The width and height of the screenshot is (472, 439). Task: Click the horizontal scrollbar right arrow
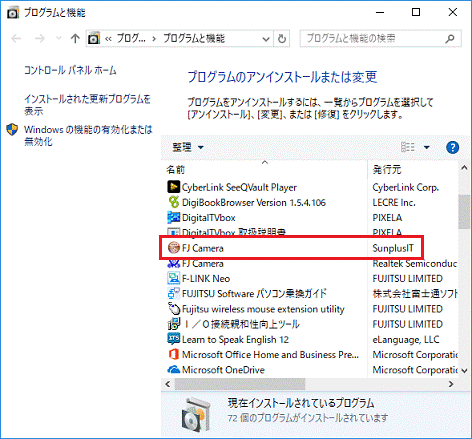click(451, 384)
